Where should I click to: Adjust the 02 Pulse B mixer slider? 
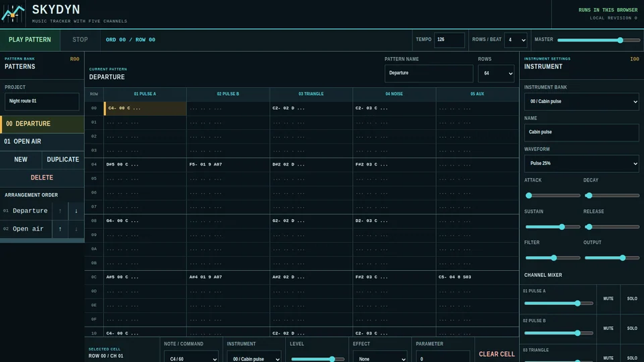559,333
